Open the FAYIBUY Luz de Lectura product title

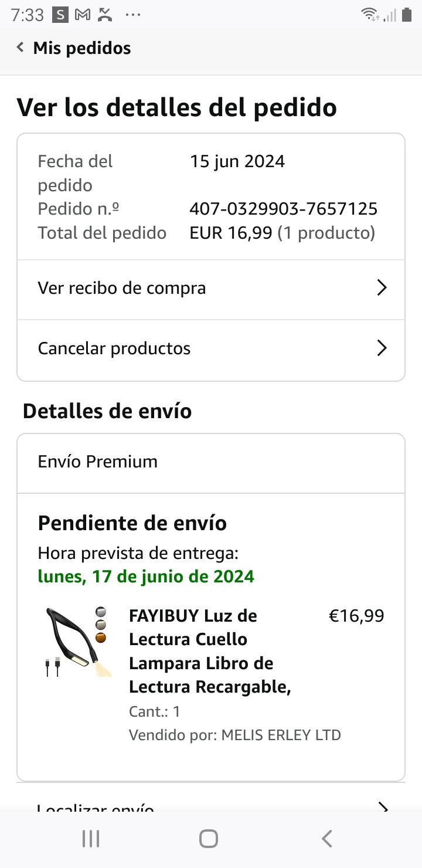(210, 651)
